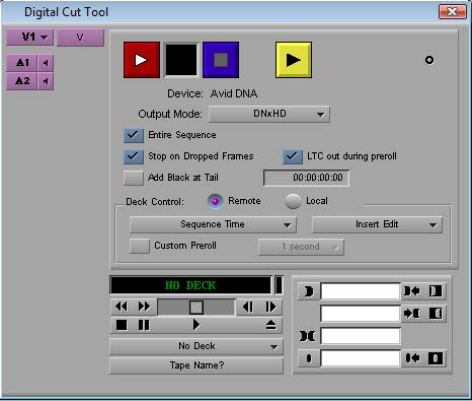Select Local deck control radio
This screenshot has width=472, height=401.
pyautogui.click(x=293, y=201)
